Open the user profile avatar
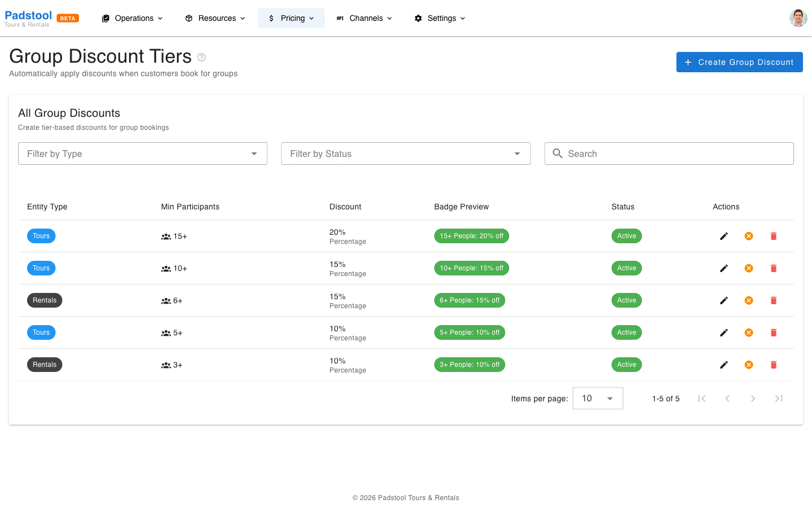 [x=798, y=18]
